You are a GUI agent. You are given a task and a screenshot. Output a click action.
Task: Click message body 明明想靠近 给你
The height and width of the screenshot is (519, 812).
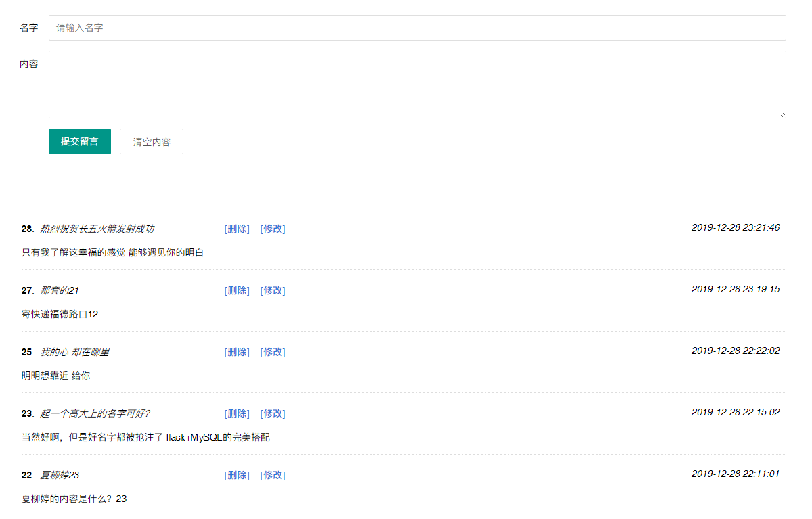coord(55,376)
